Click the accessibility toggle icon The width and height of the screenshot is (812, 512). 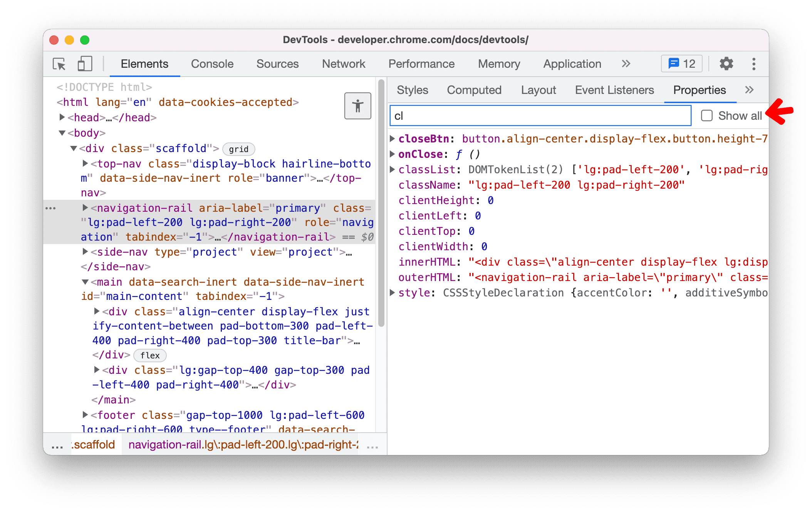[x=357, y=107]
